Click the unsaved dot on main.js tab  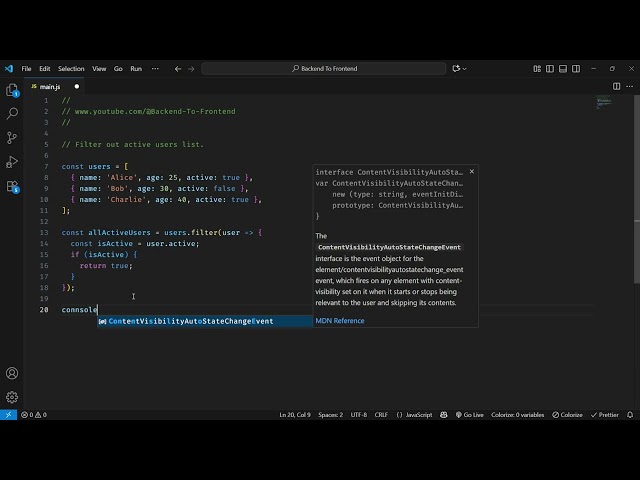pos(77,87)
